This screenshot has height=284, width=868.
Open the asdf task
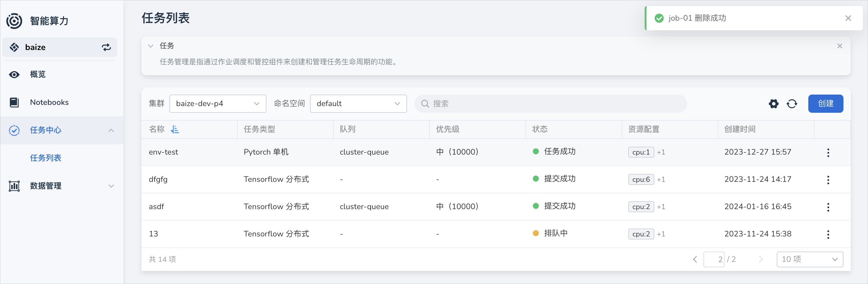pos(156,207)
